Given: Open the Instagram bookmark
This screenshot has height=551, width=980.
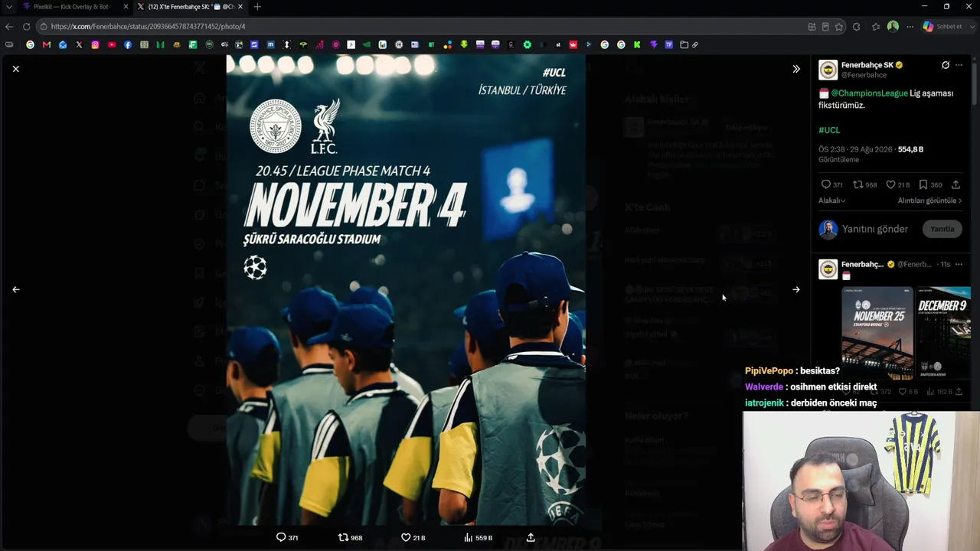Looking at the screenshot, I should [x=95, y=45].
